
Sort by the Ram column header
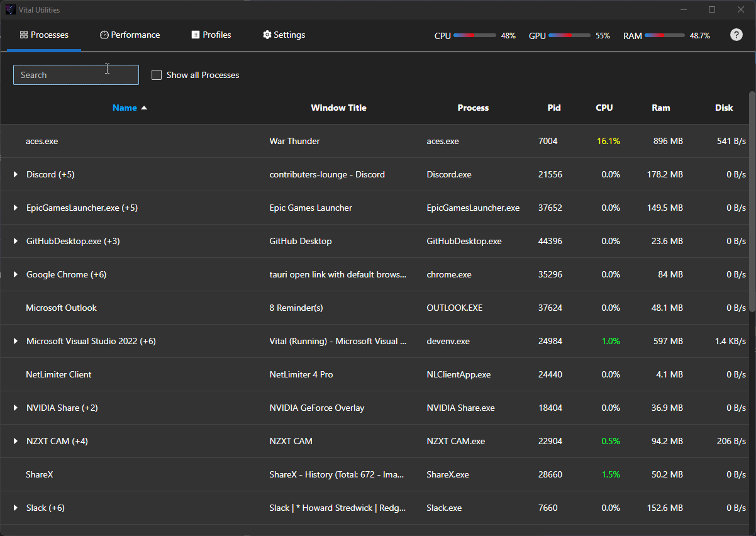click(661, 108)
